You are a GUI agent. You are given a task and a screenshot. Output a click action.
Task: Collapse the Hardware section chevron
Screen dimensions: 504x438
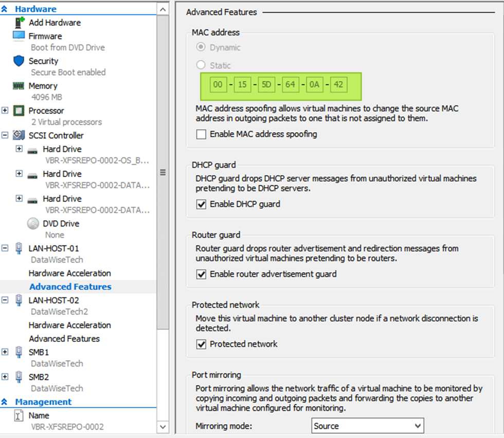tap(4, 9)
